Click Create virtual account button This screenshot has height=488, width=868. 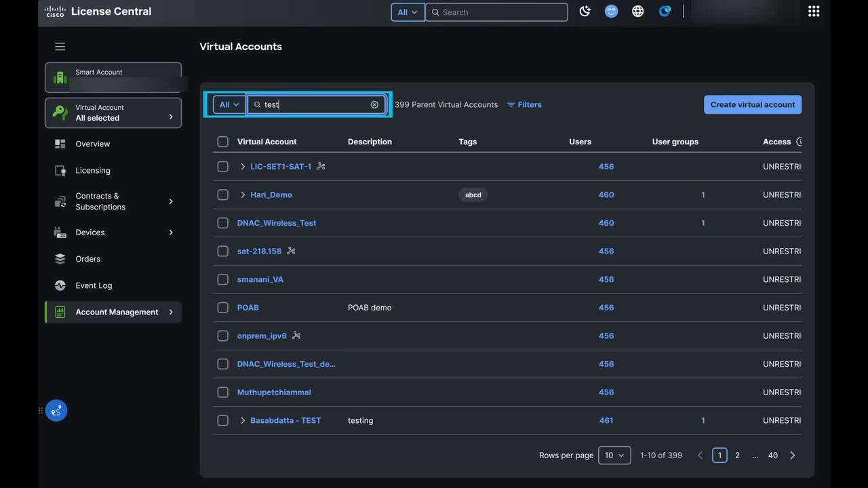coord(753,104)
